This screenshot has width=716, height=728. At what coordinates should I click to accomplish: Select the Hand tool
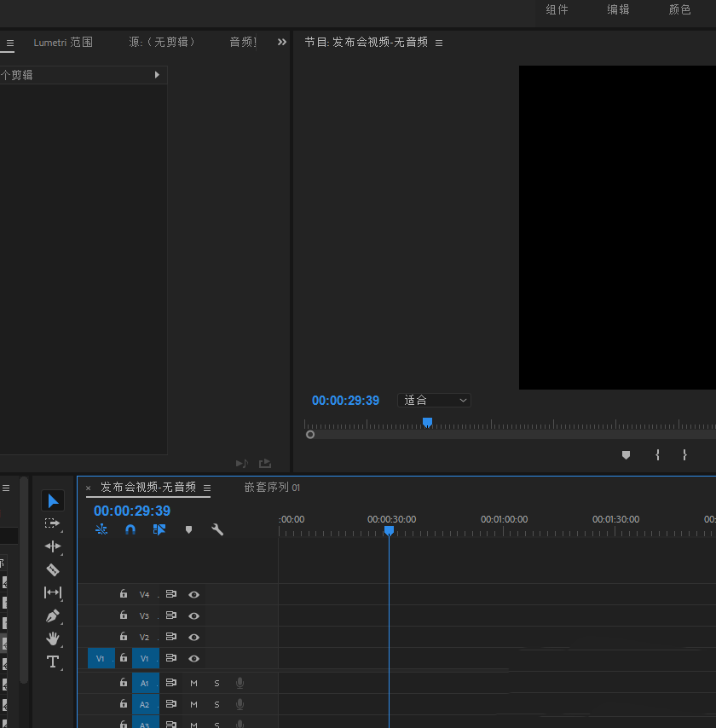pyautogui.click(x=53, y=638)
